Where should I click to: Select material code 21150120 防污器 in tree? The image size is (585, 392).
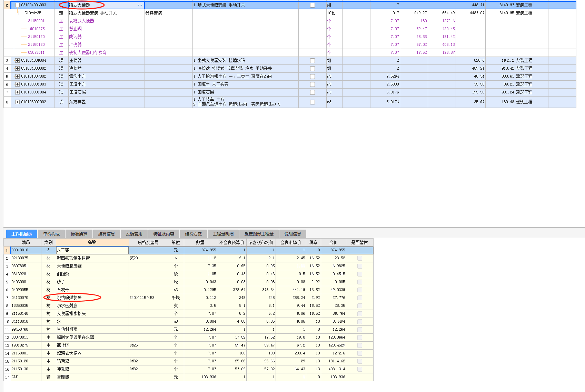(x=36, y=37)
